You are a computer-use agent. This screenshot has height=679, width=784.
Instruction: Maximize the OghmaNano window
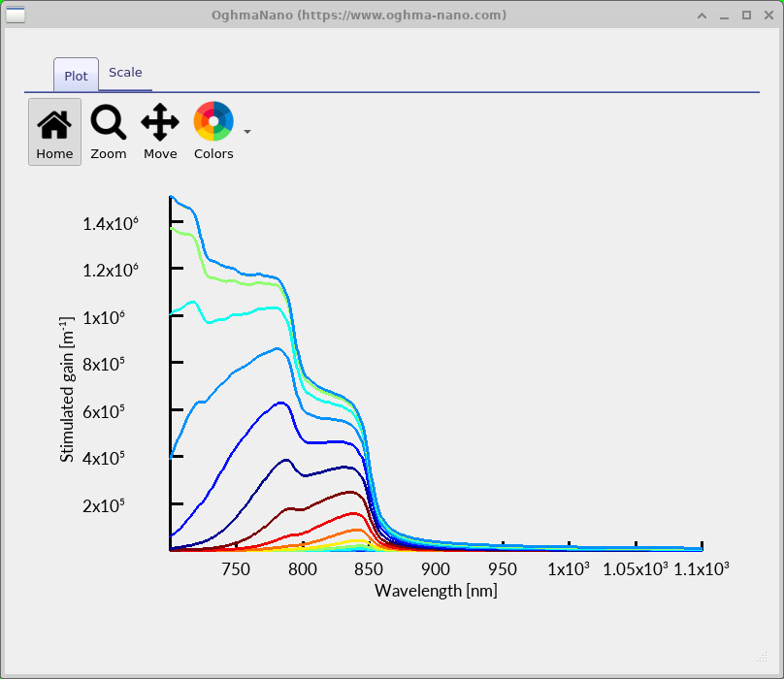[x=746, y=16]
